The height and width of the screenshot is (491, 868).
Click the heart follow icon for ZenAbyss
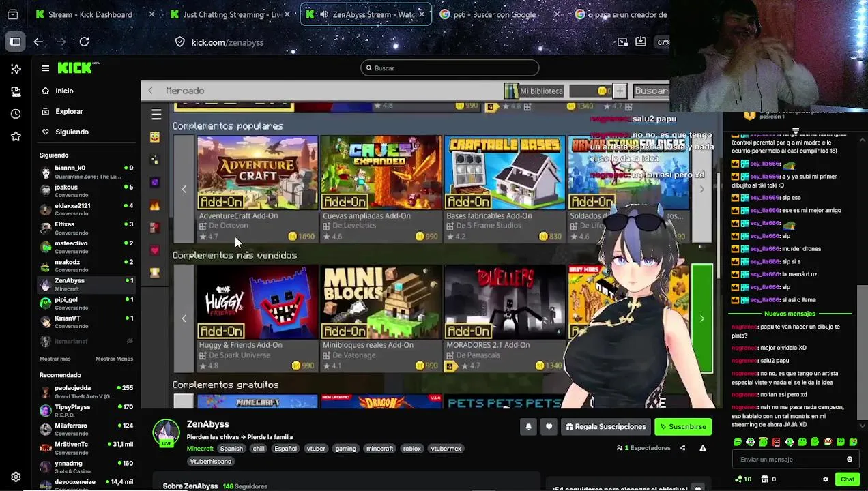549,427
